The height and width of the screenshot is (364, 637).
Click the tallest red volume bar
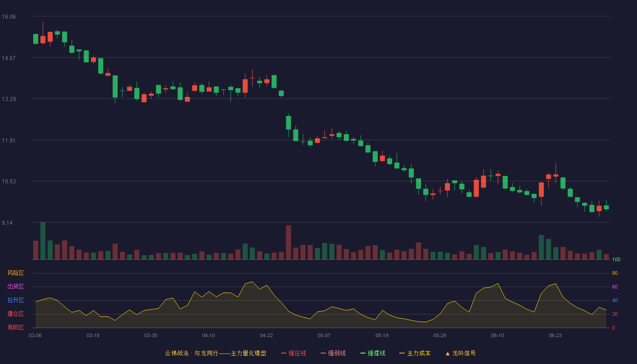point(288,243)
